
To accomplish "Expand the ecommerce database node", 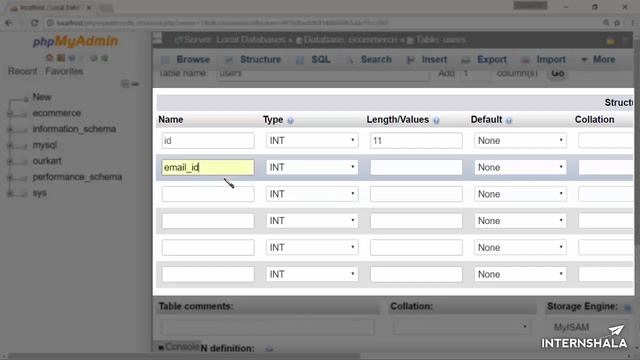I will pyautogui.click(x=10, y=113).
